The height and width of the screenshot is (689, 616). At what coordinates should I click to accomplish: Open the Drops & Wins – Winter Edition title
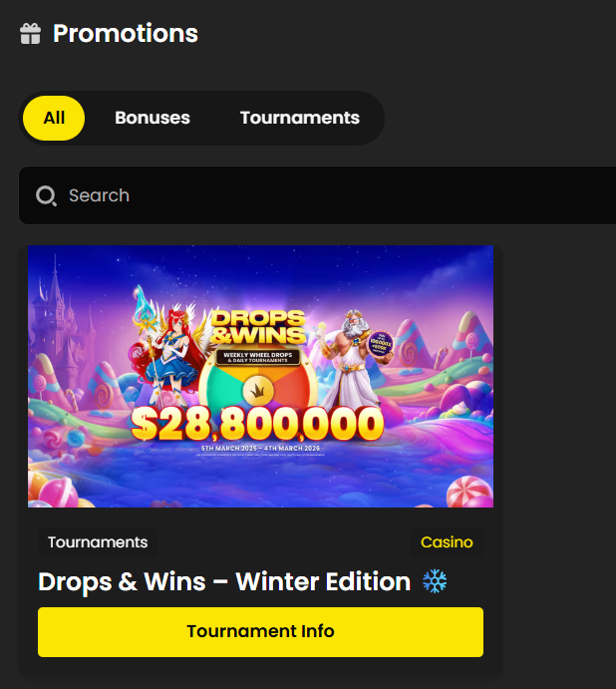point(224,581)
